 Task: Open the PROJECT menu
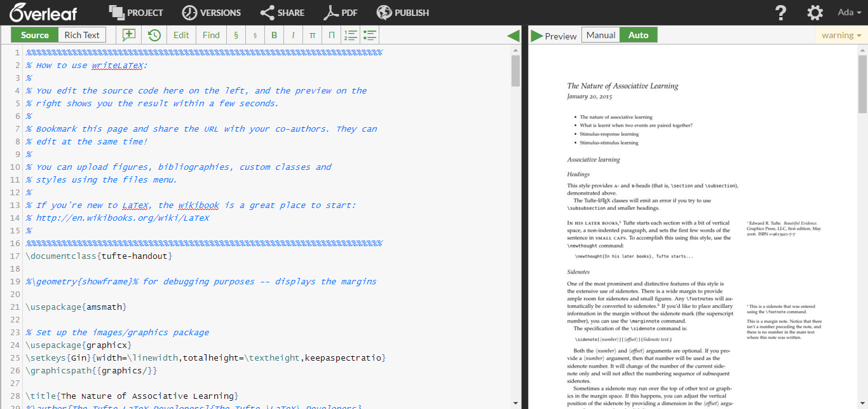click(136, 13)
